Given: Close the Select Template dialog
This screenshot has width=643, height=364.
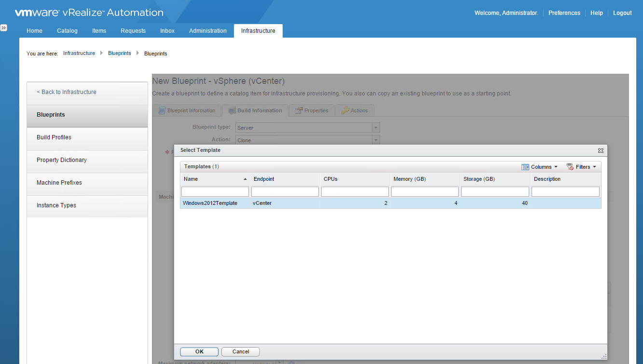Looking at the screenshot, I should (x=601, y=150).
